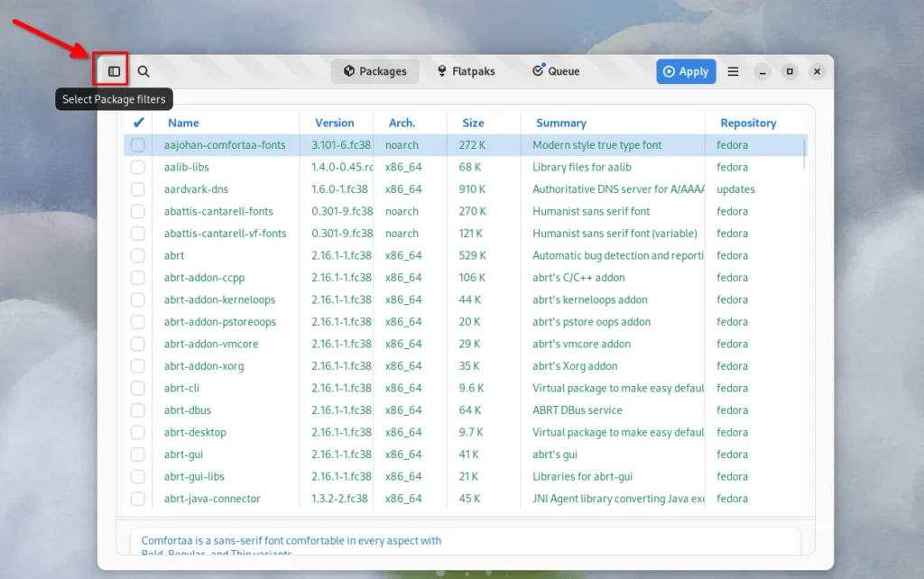Viewport: 924px width, 579px height.
Task: Maximize the package manager window
Action: tap(790, 71)
